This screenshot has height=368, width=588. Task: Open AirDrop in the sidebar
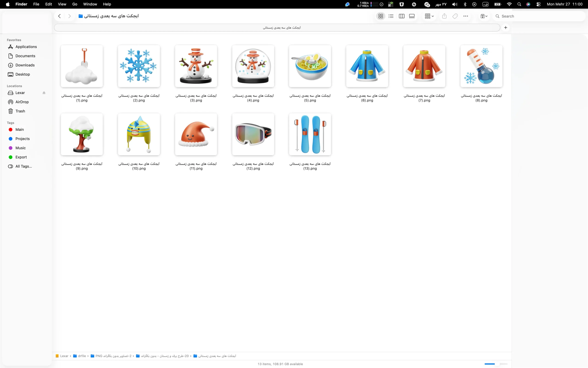22,102
